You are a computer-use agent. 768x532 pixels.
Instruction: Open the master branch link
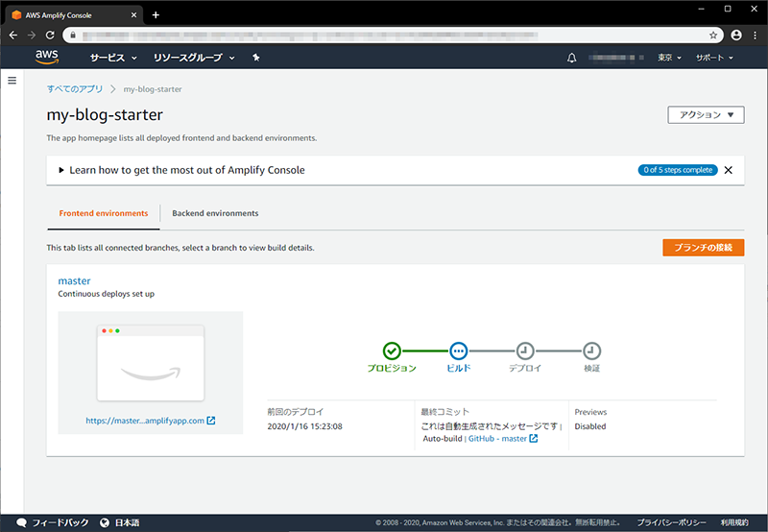point(75,280)
